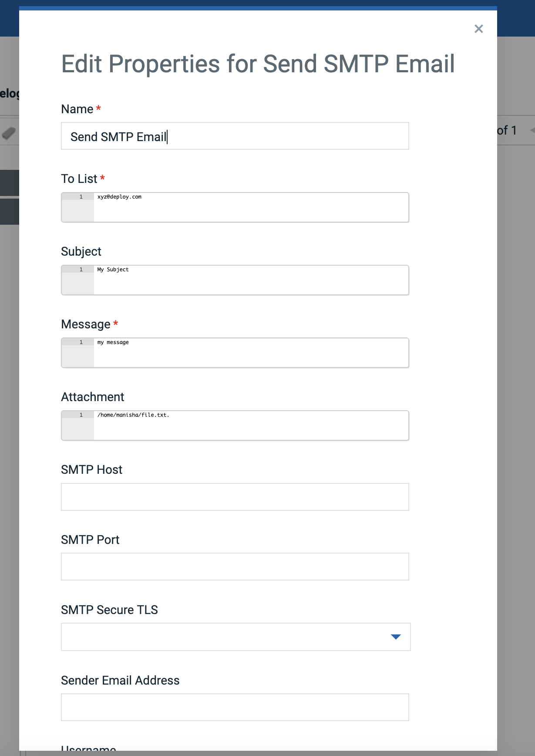This screenshot has height=756, width=535.
Task: Click the eraser icon behind the dialog
Action: 9,132
